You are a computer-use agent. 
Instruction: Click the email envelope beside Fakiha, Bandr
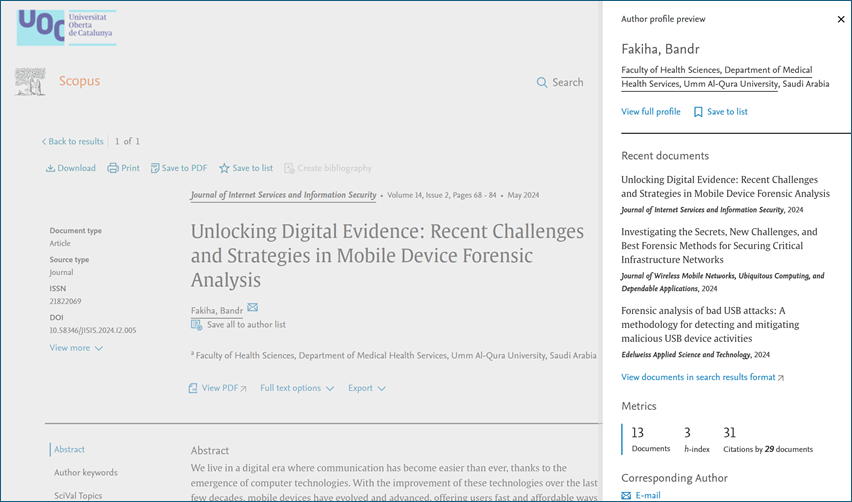(253, 308)
